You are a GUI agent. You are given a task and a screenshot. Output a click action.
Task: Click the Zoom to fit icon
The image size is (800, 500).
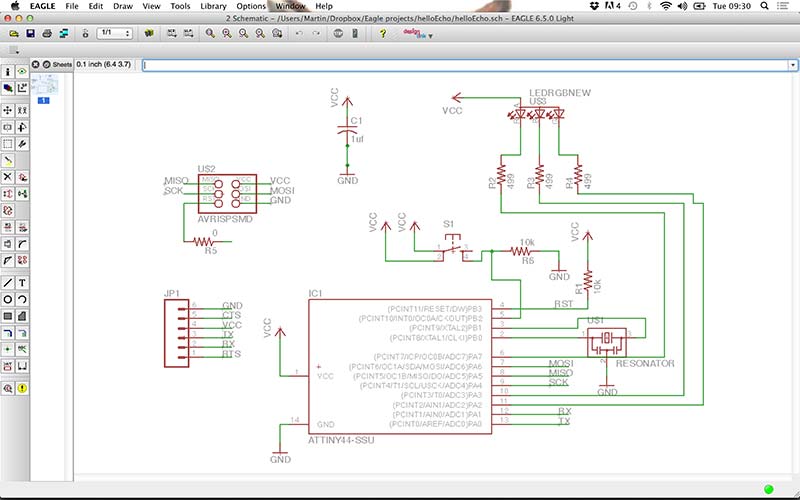point(210,34)
